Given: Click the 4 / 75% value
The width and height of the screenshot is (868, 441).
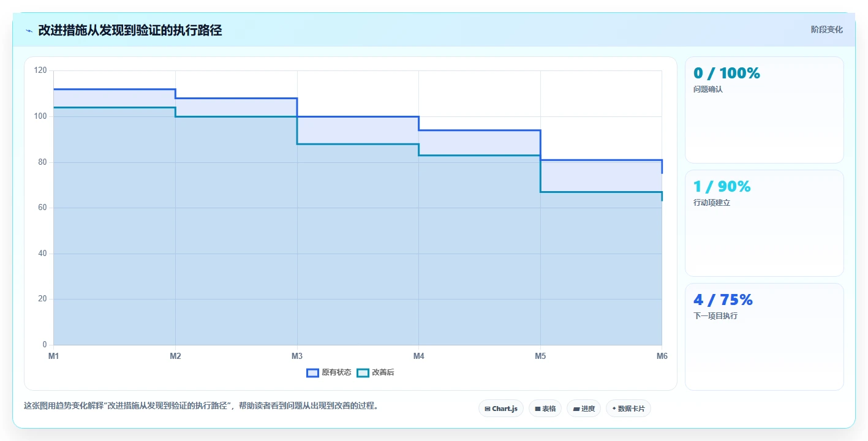Looking at the screenshot, I should click(x=723, y=300).
